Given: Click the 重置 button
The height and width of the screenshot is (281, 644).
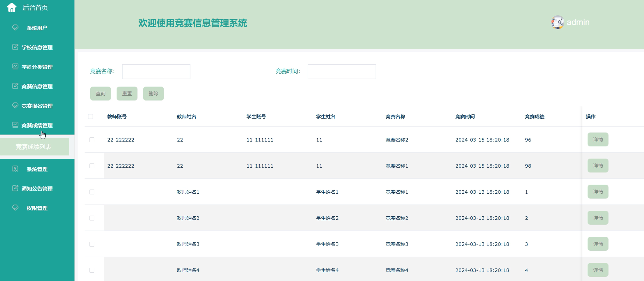Looking at the screenshot, I should (127, 94).
